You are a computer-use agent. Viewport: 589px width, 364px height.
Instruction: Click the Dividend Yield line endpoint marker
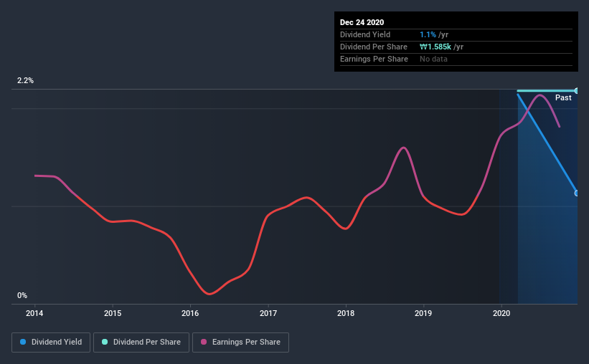576,193
